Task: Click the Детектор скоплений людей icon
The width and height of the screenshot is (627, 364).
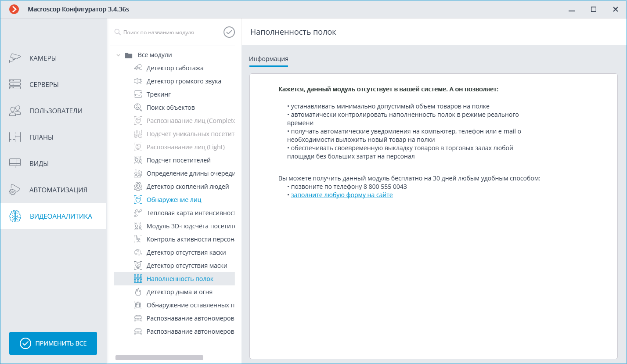Action: [138, 187]
